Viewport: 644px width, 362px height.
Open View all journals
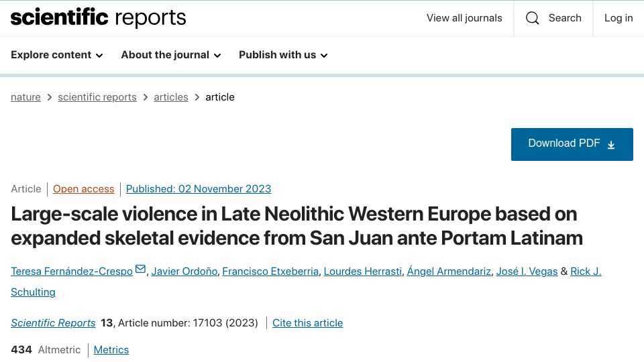click(x=464, y=18)
